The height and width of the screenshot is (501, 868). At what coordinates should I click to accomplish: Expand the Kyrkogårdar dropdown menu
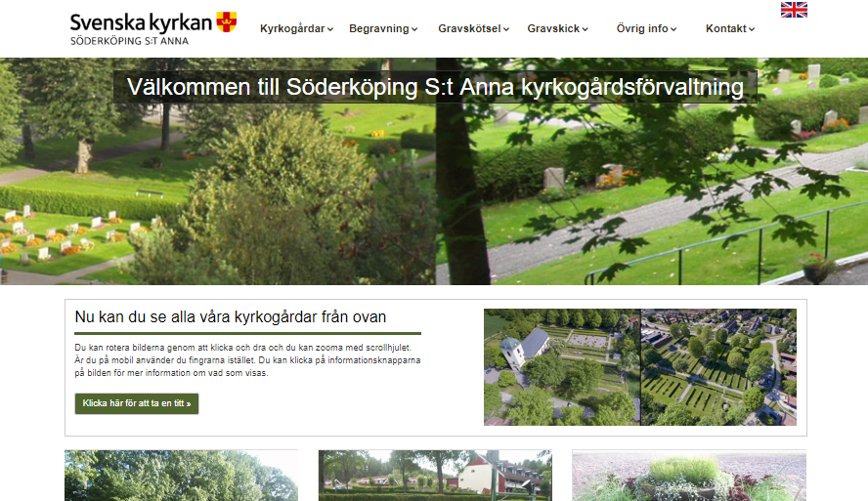click(x=297, y=28)
